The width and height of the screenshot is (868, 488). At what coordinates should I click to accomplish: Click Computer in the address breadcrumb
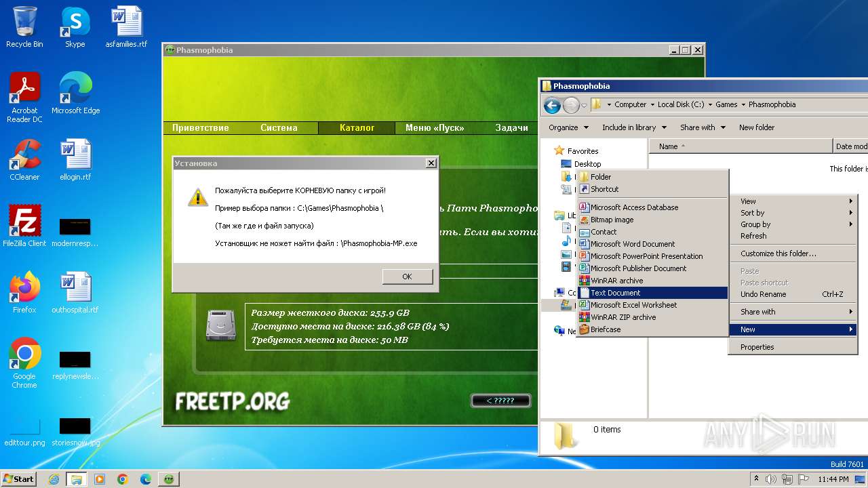click(x=631, y=104)
